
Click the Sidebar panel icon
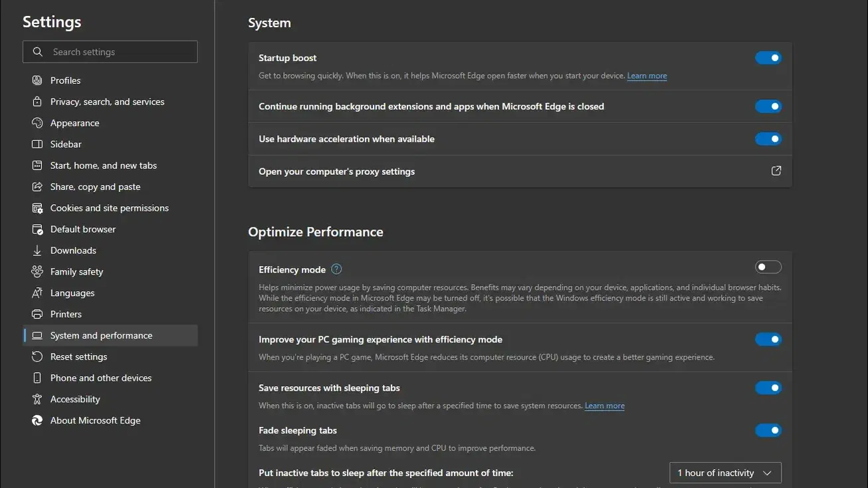(x=37, y=144)
